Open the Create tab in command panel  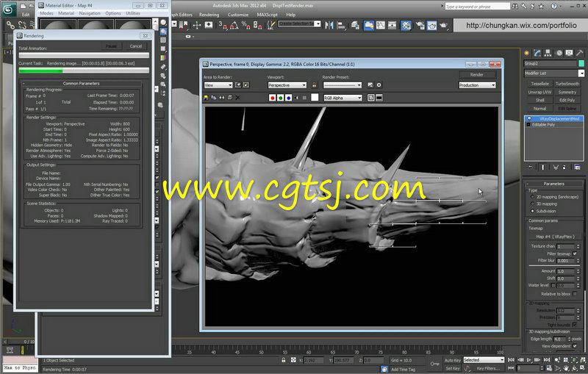pyautogui.click(x=526, y=53)
